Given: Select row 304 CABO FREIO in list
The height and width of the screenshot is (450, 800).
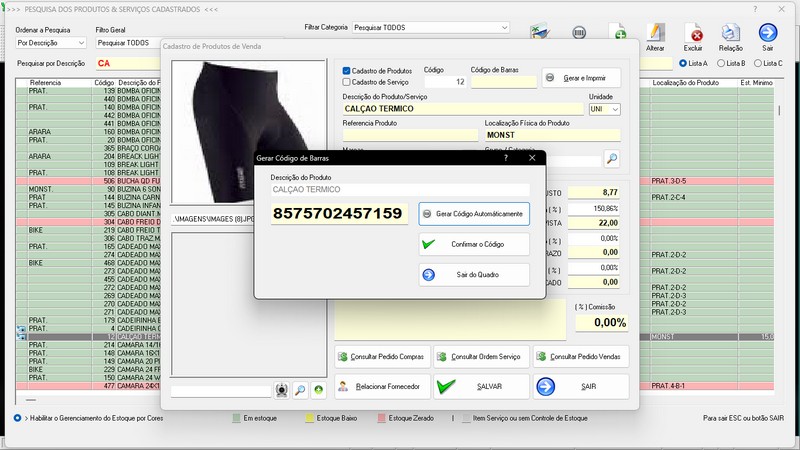Looking at the screenshot, I should [88, 222].
